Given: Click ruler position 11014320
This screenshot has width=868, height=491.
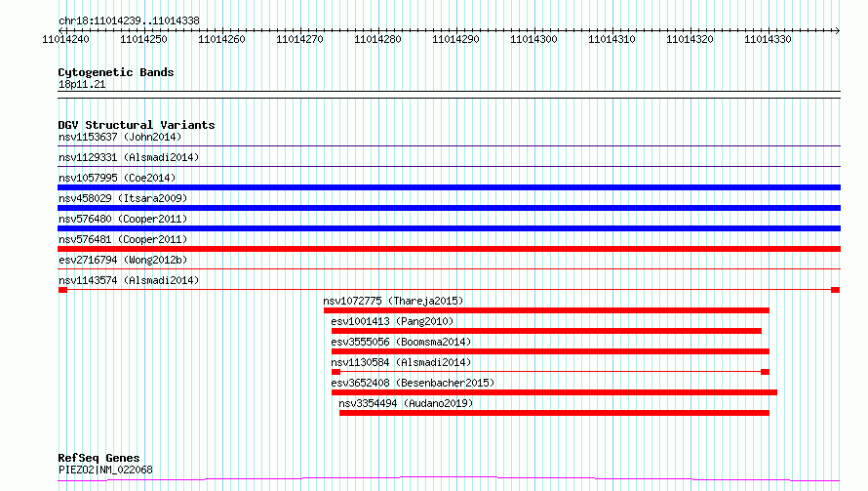Looking at the screenshot, I should (690, 39).
